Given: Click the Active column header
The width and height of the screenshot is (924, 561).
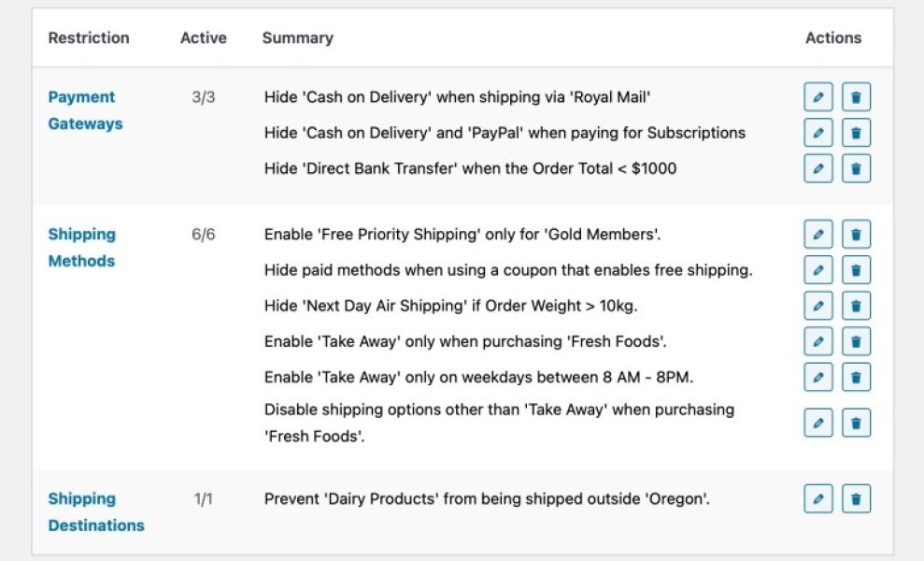Looking at the screenshot, I should point(203,38).
